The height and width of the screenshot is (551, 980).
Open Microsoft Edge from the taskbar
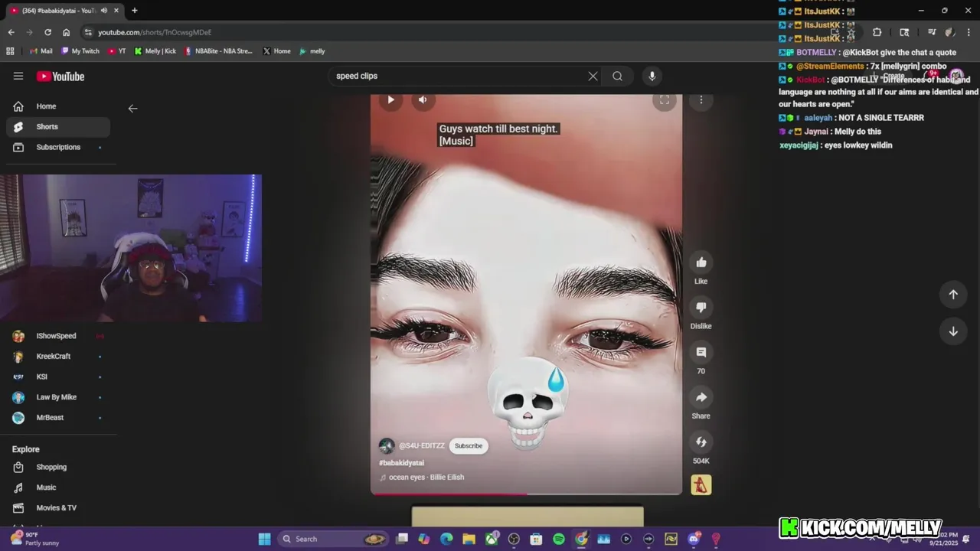(446, 539)
